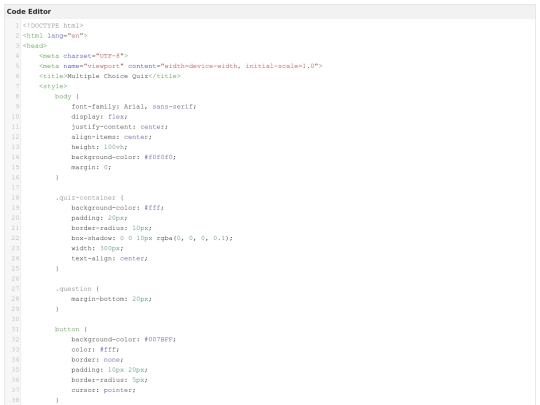Click the background-color #f0f0f0 line
Viewport: 540px width, 405px height.
(x=124, y=157)
